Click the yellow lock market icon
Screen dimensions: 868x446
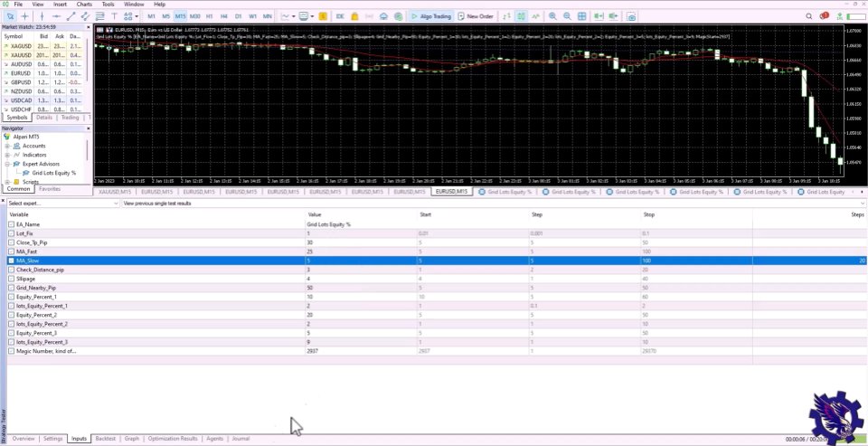pos(354,16)
